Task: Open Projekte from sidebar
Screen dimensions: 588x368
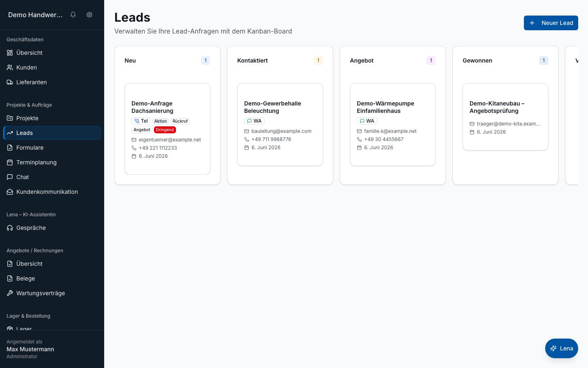Action: tap(52, 118)
